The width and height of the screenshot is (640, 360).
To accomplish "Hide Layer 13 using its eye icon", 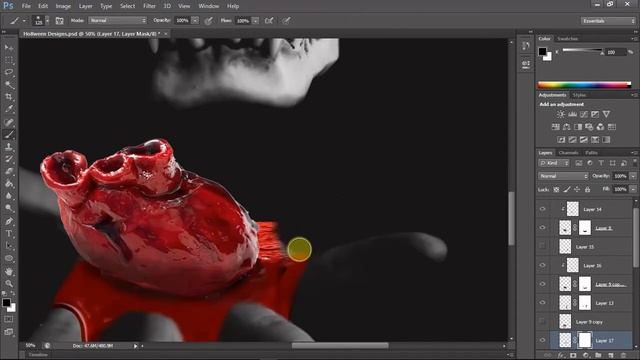I will pyautogui.click(x=542, y=303).
